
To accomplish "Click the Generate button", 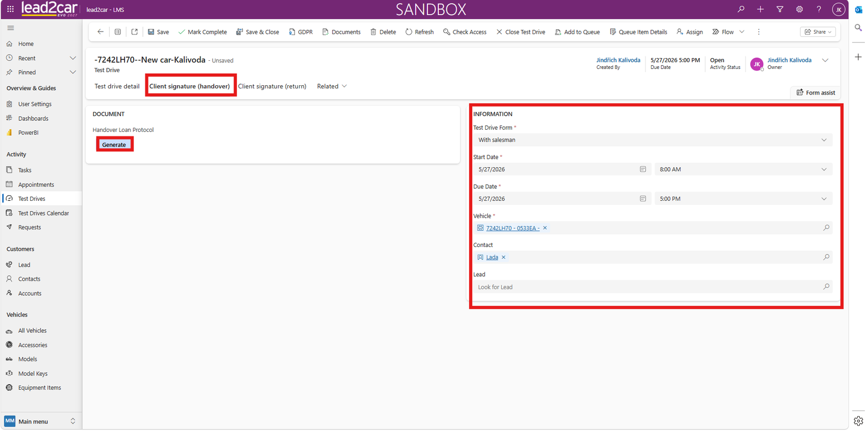I will [x=114, y=144].
